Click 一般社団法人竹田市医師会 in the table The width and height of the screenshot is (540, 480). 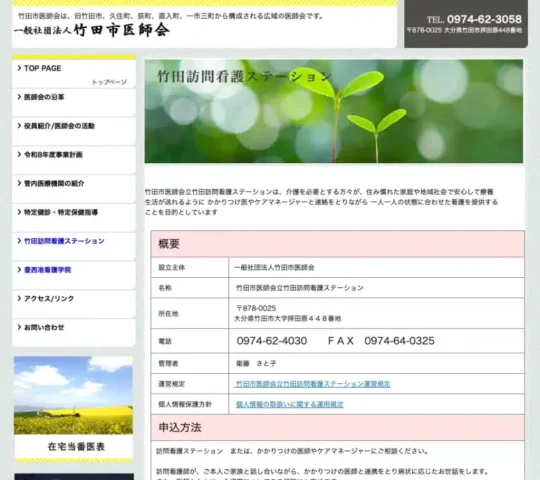pos(274,268)
